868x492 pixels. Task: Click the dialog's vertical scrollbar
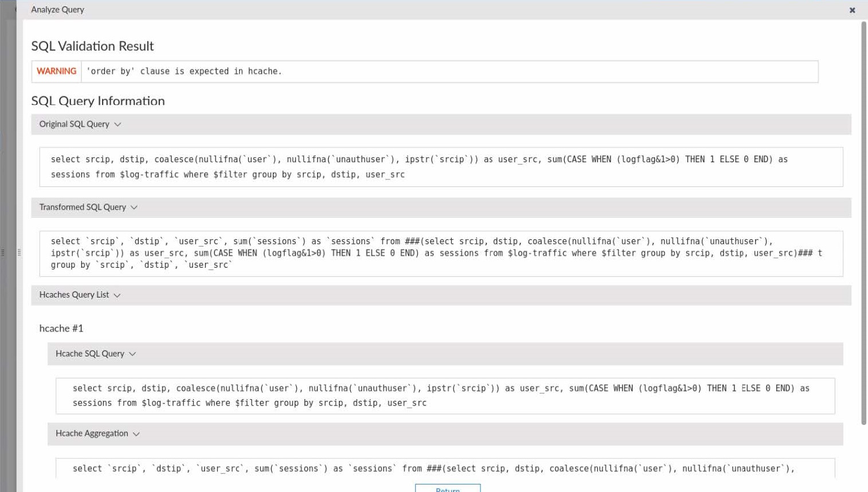863,224
